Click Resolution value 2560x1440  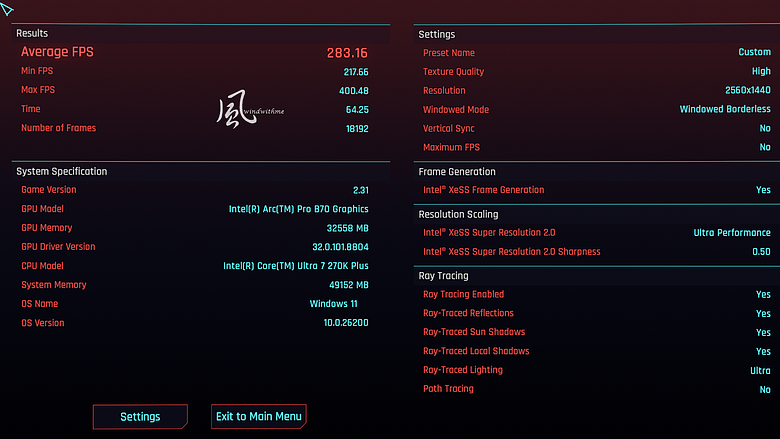pos(748,90)
